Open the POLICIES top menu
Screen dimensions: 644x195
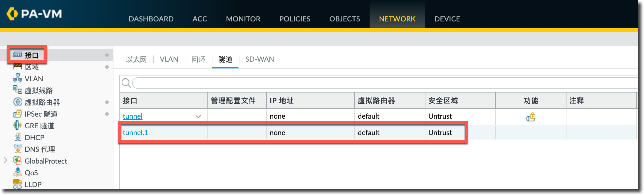click(x=295, y=19)
